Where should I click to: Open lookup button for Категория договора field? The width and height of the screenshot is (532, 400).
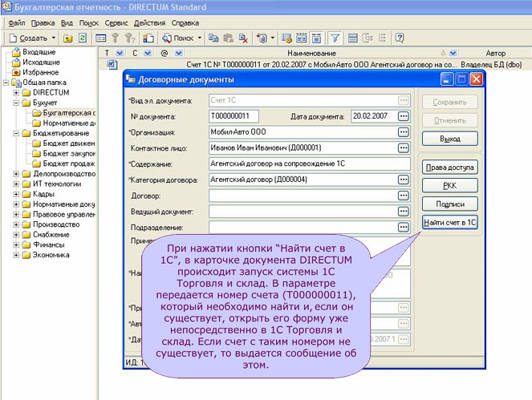[403, 180]
